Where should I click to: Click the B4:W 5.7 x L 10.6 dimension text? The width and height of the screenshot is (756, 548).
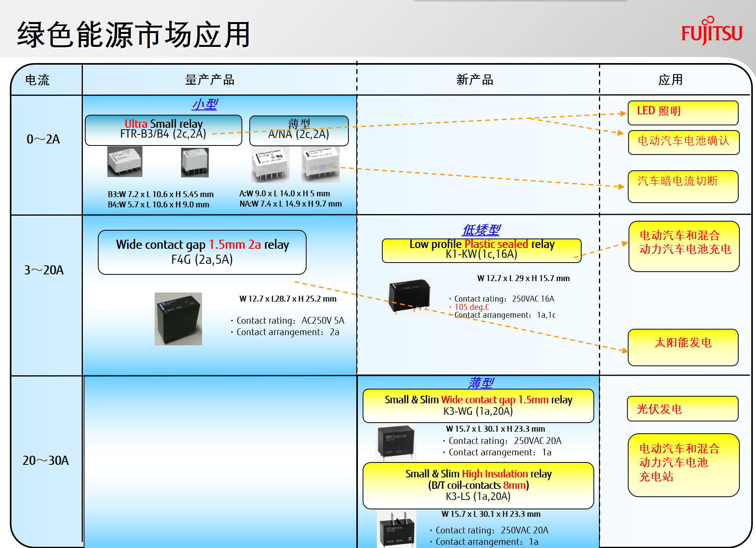pos(159,205)
